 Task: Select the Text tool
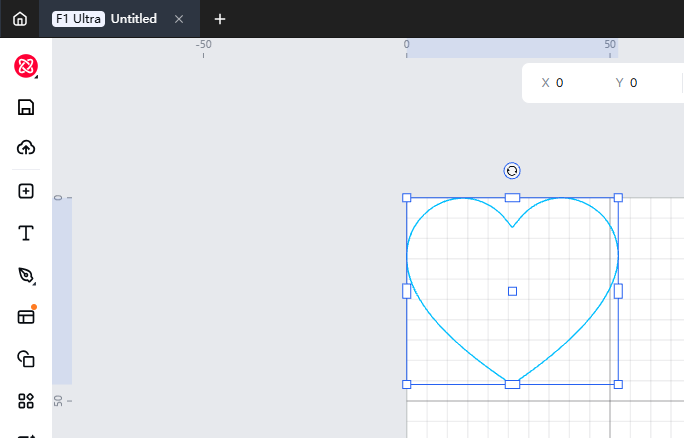26,233
